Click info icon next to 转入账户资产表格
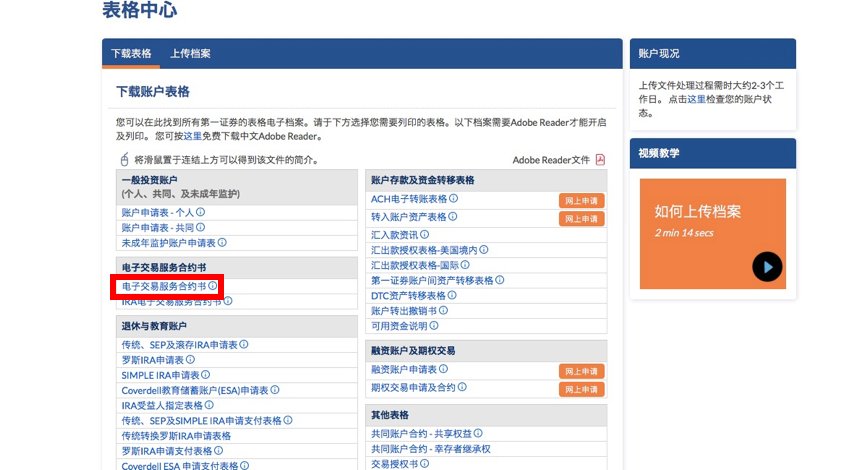 (x=454, y=216)
